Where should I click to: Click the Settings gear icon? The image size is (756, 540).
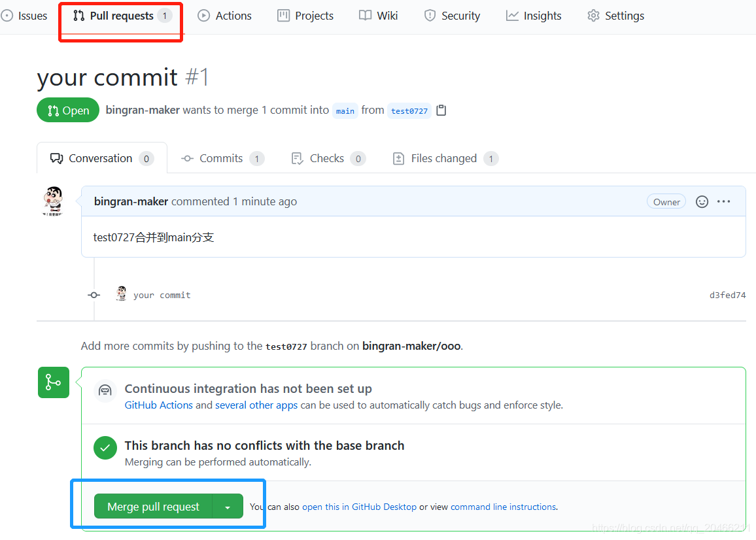click(x=594, y=16)
